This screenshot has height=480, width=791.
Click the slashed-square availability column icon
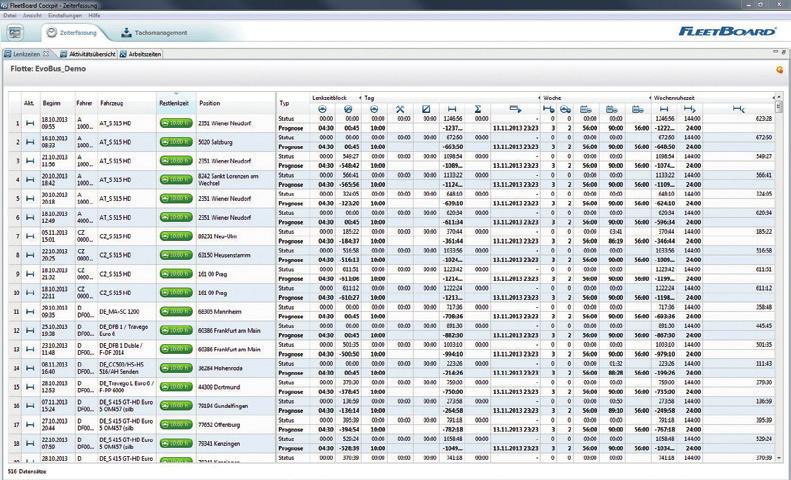[x=426, y=109]
